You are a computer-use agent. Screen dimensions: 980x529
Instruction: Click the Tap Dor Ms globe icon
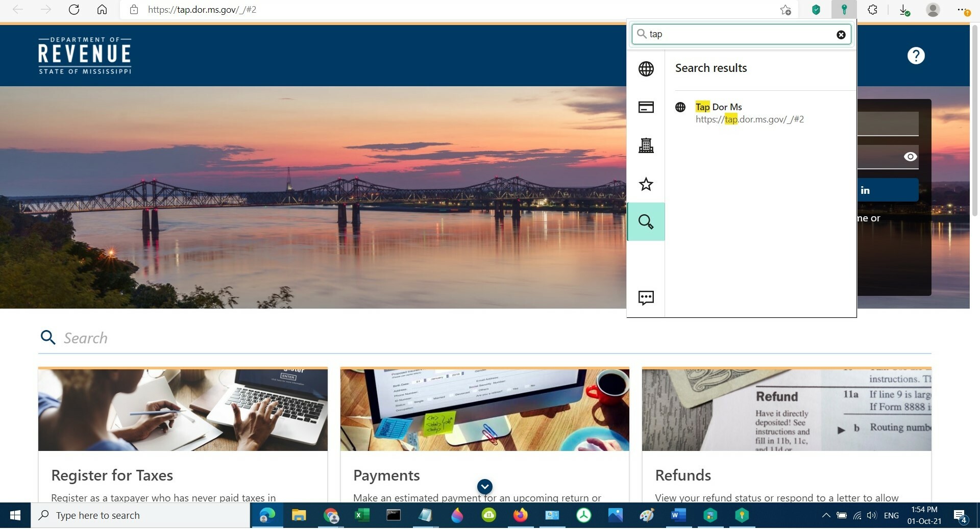point(680,107)
